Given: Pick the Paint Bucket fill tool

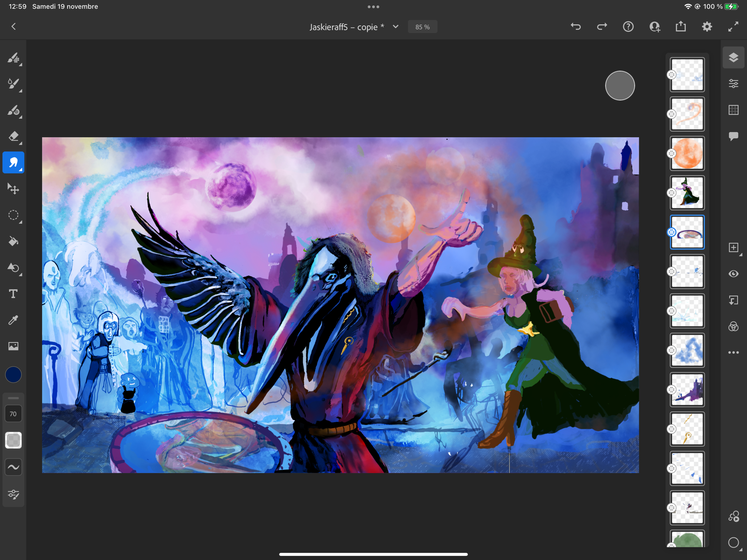Looking at the screenshot, I should (x=13, y=241).
